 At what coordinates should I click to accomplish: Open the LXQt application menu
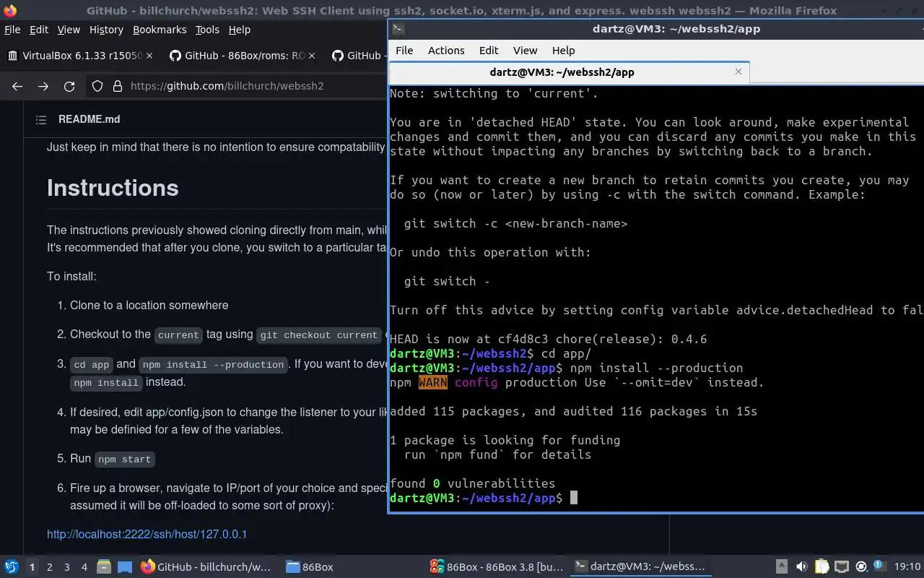click(x=11, y=566)
